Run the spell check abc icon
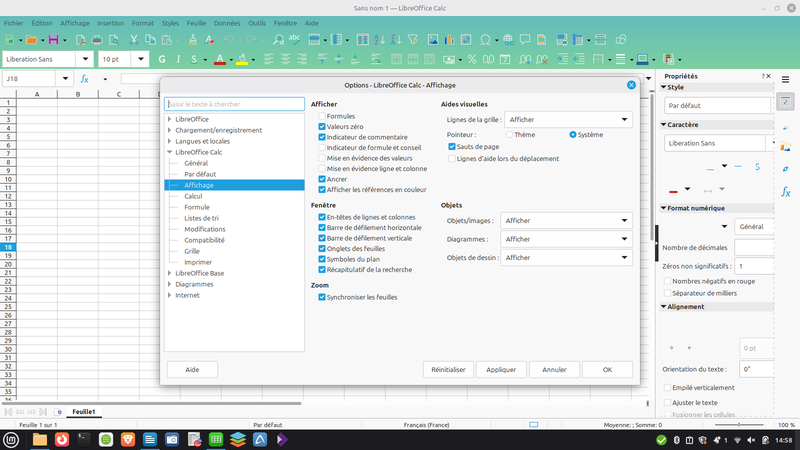The height and width of the screenshot is (450, 800). pyautogui.click(x=294, y=39)
